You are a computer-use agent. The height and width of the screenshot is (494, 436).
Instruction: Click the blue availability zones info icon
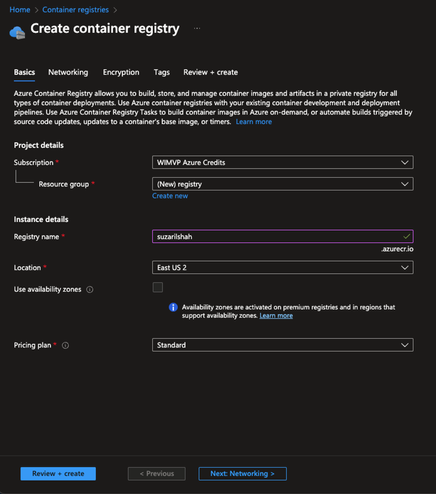click(x=173, y=307)
